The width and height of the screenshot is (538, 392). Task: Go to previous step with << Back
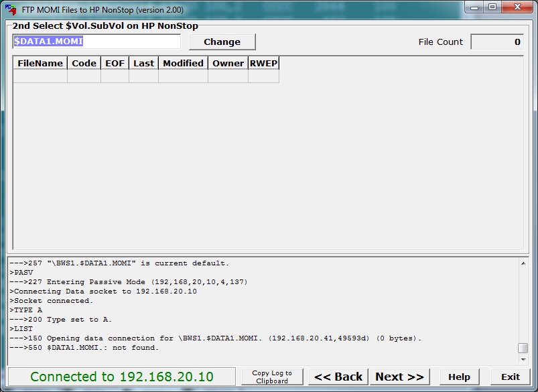338,377
